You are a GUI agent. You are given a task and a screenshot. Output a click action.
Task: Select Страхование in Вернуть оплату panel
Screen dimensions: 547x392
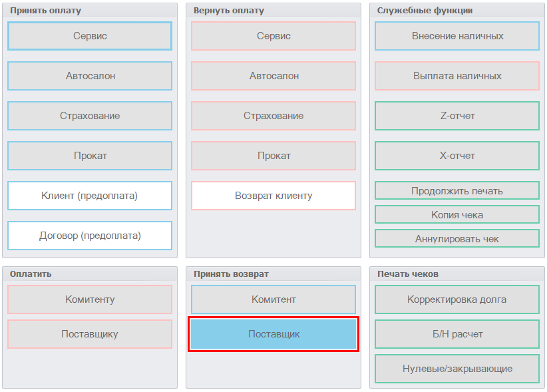coord(273,116)
